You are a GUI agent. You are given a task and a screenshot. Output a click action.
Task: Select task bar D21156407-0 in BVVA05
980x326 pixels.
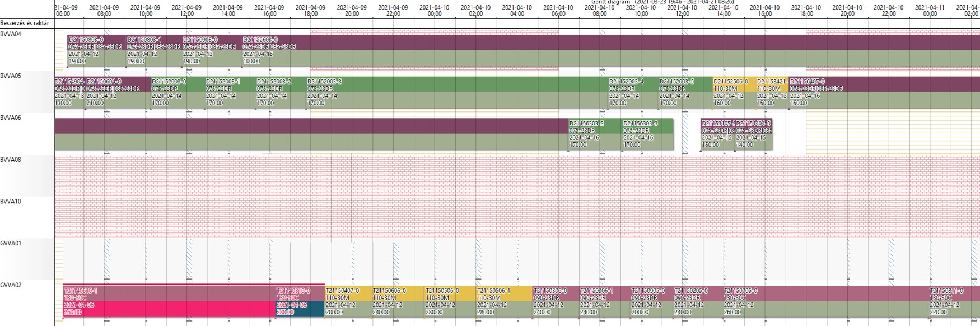(x=884, y=92)
